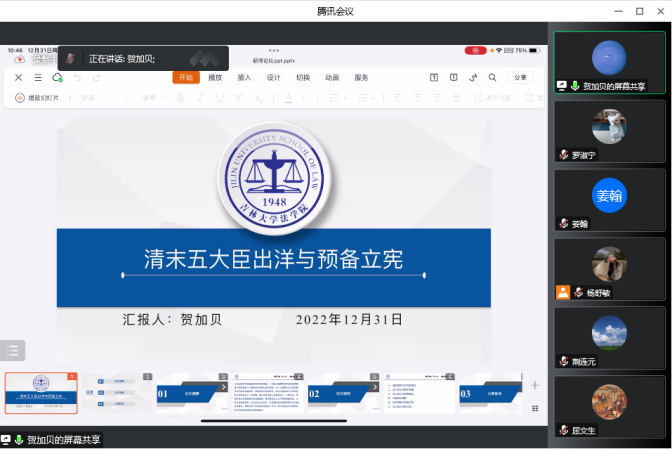The image size is (672, 449).
Task: Click the 汇报人: 贺加贝 text
Action: click(x=172, y=320)
